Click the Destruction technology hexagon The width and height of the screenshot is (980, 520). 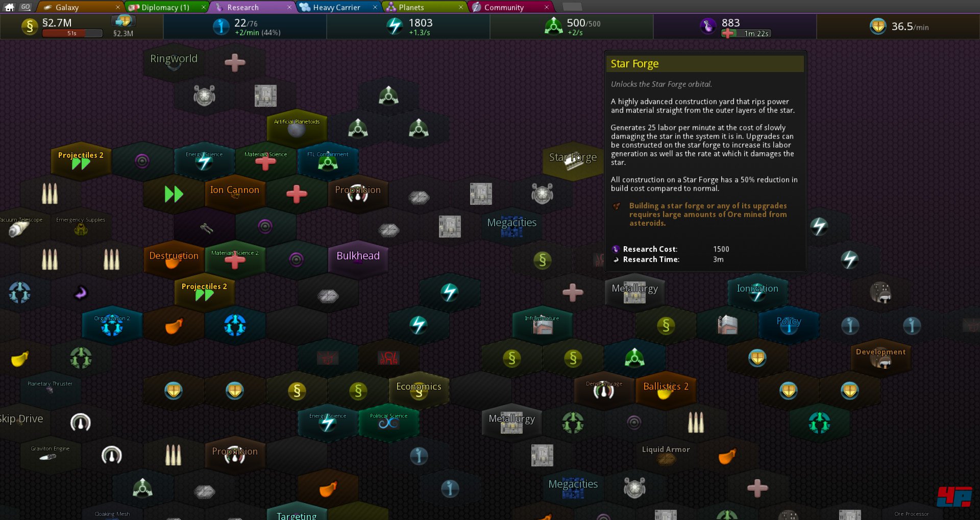click(x=174, y=259)
